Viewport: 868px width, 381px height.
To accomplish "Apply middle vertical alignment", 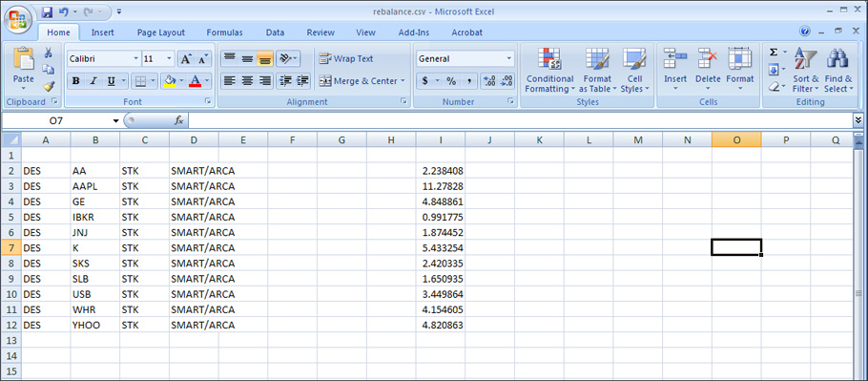I will pyautogui.click(x=247, y=58).
